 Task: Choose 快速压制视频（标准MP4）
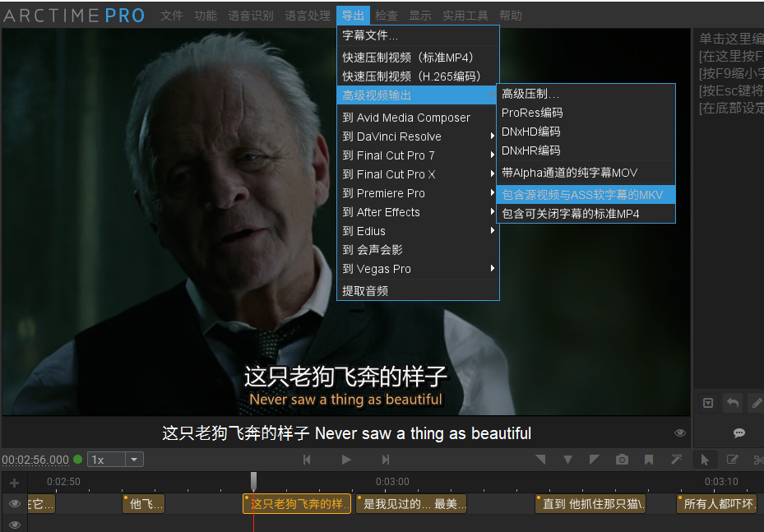418,58
